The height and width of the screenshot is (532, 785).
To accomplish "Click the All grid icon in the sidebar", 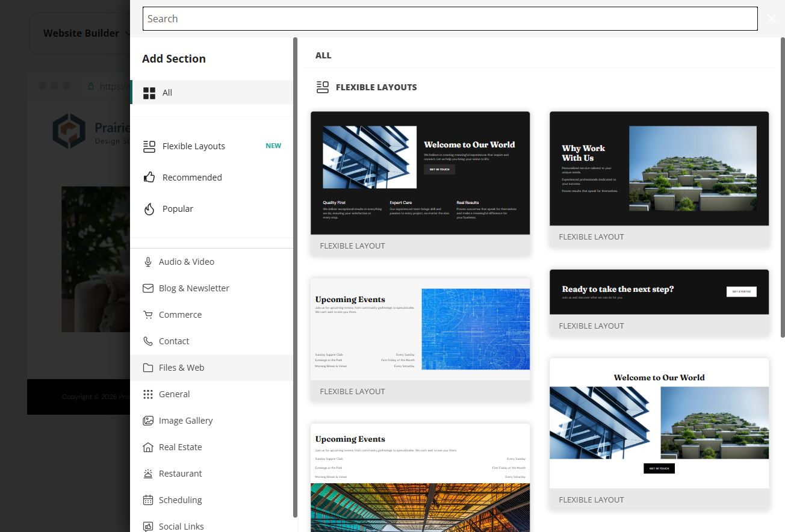I will tap(149, 93).
